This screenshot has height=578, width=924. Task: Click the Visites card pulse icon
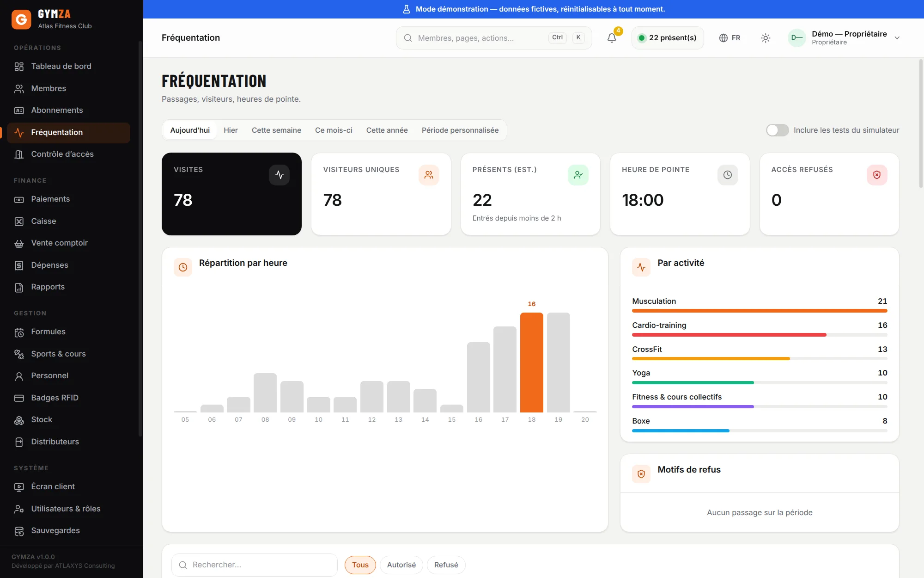click(280, 175)
